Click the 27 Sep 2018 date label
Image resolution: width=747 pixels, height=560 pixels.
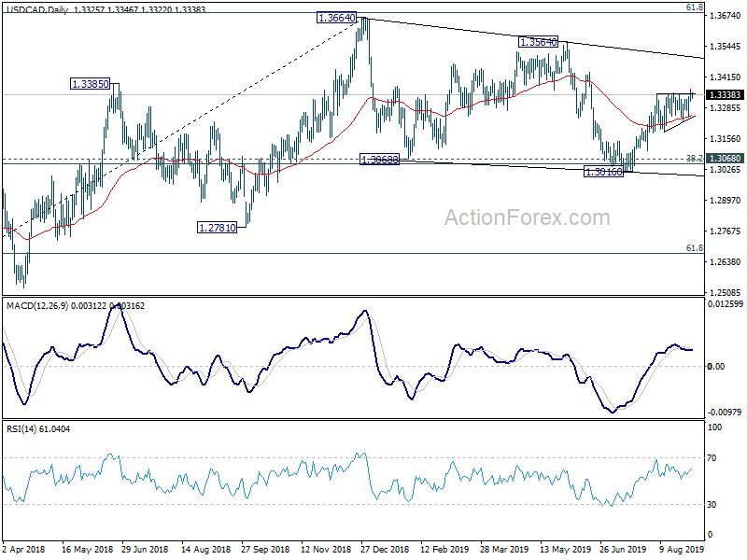pyautogui.click(x=265, y=549)
